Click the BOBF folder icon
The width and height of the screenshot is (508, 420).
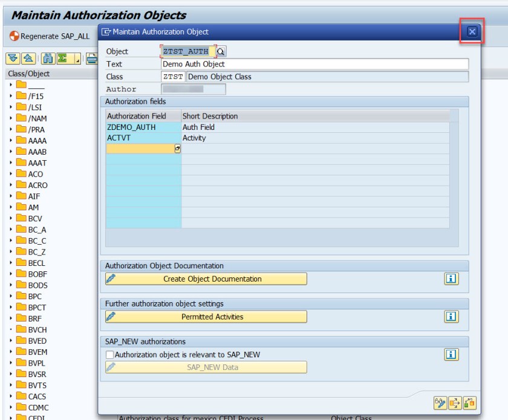(x=21, y=273)
